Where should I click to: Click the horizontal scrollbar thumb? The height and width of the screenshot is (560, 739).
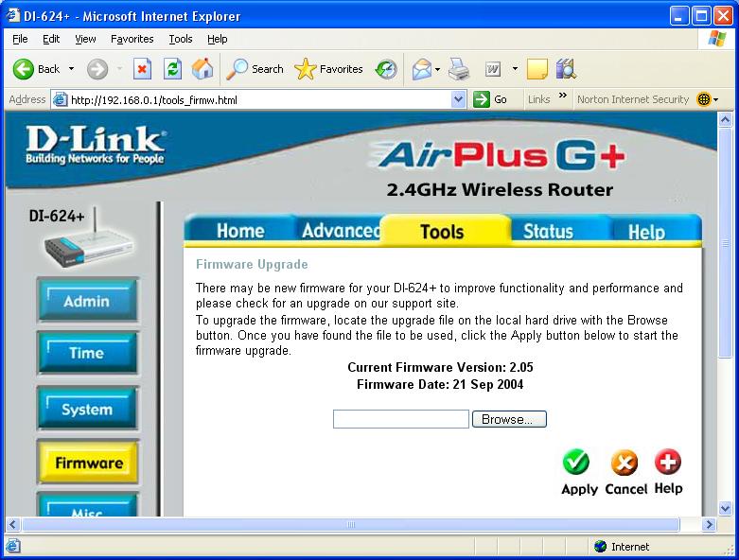point(351,524)
